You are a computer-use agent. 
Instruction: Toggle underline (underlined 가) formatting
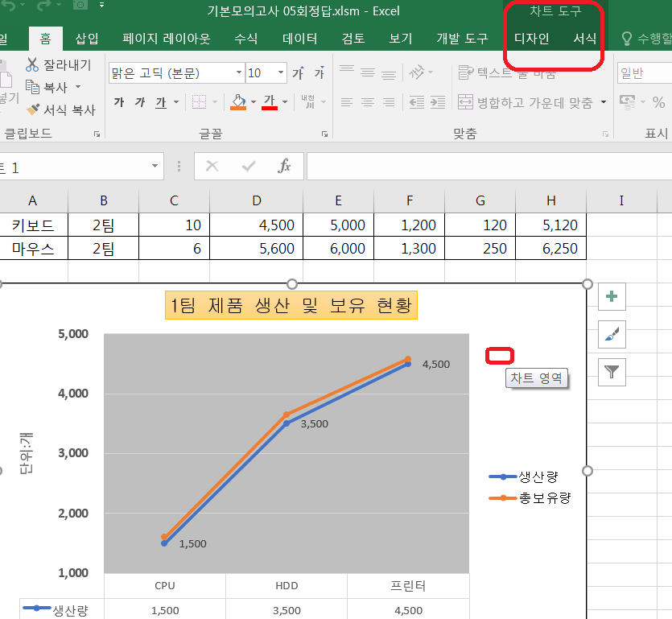[x=161, y=102]
